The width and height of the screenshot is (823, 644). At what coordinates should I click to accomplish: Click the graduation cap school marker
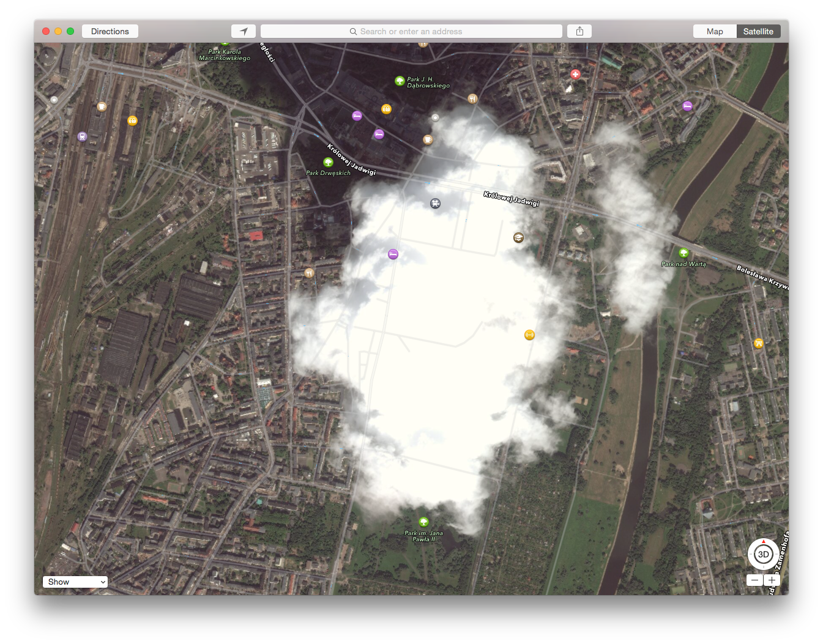pyautogui.click(x=518, y=237)
